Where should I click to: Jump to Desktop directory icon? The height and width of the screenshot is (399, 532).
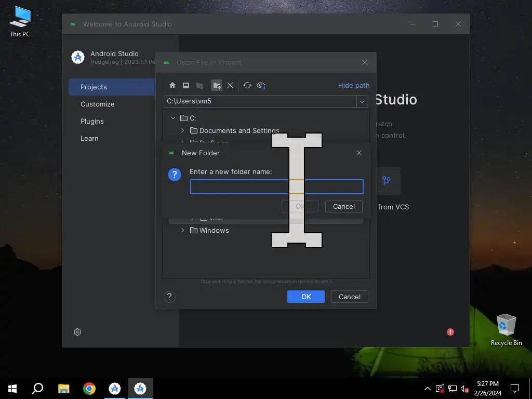tap(186, 85)
